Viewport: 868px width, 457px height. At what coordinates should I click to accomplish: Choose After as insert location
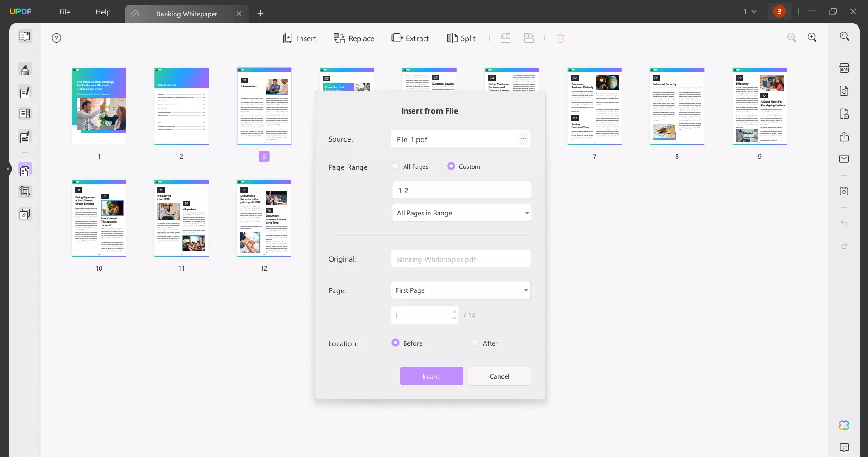tap(475, 343)
